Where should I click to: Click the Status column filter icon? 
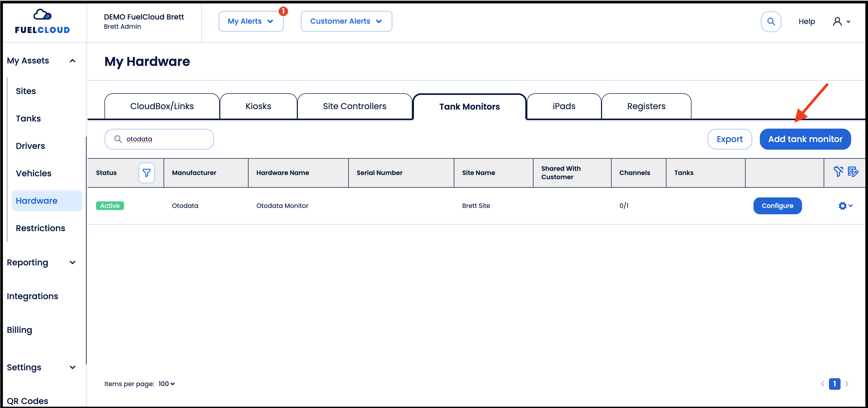coord(147,173)
